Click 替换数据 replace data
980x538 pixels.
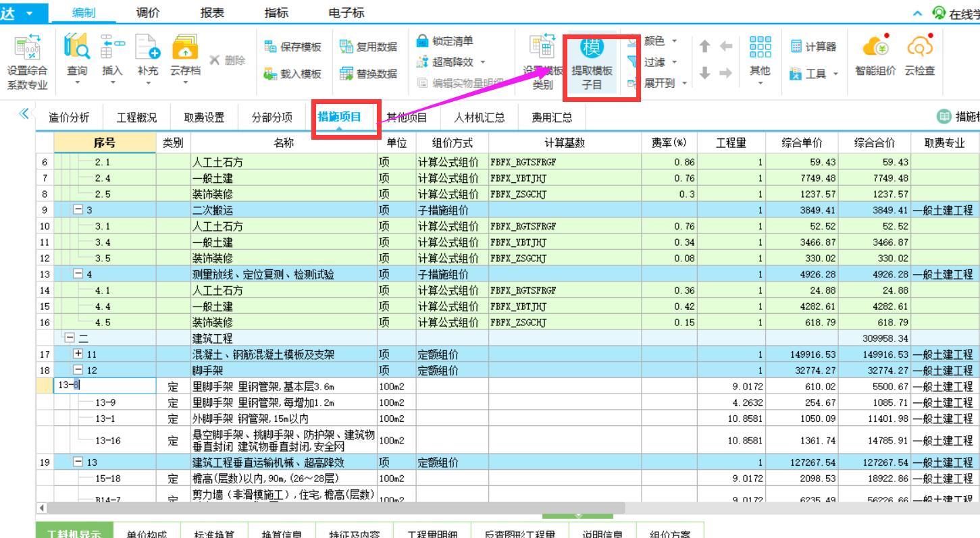369,74
